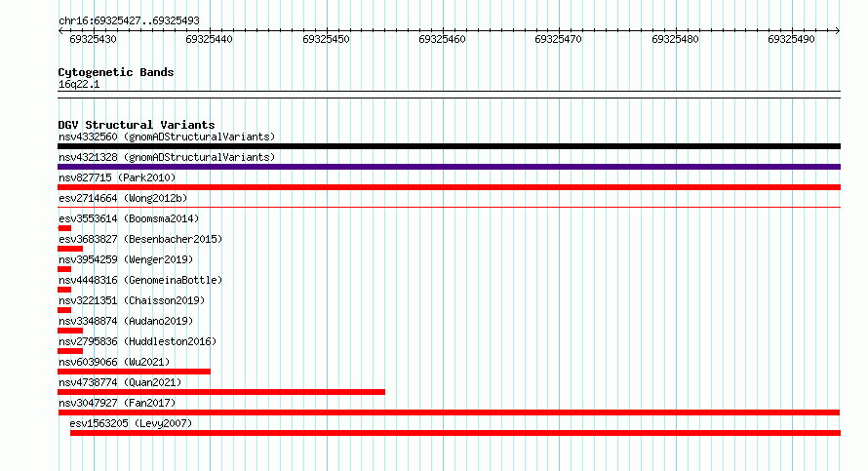Click the chr16:69325427..69325493 range label

(x=129, y=21)
